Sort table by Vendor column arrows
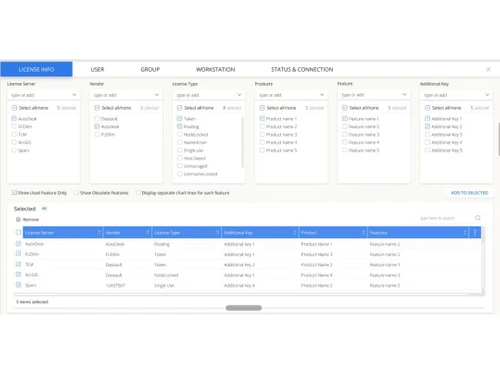500x375 pixels. tap(148, 232)
